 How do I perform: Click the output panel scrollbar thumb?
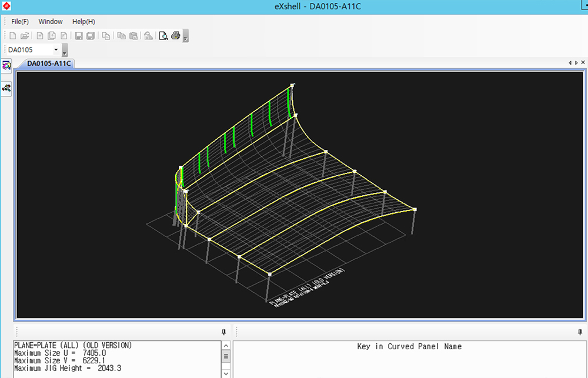point(226,356)
